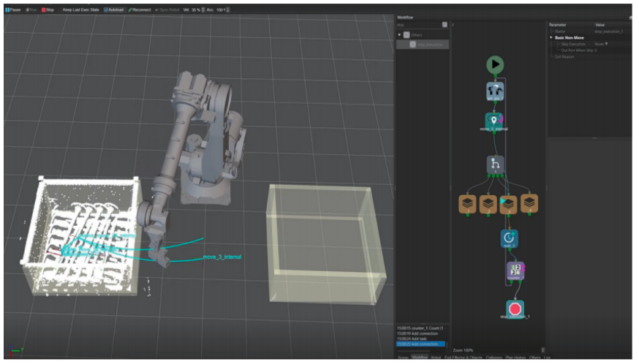Click the green start node in workflow

495,65
